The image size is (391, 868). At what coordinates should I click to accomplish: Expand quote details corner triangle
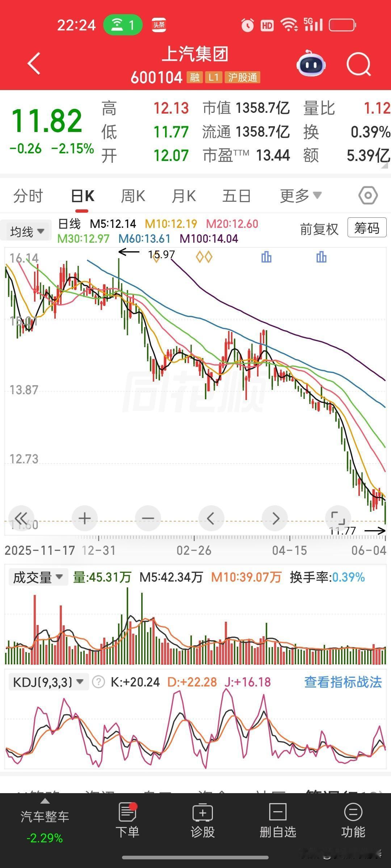coord(384,166)
